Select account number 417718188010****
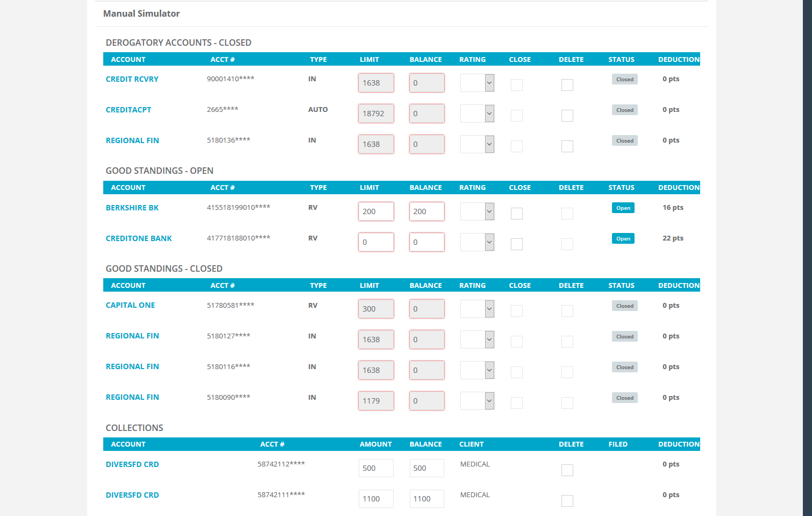 pyautogui.click(x=238, y=238)
